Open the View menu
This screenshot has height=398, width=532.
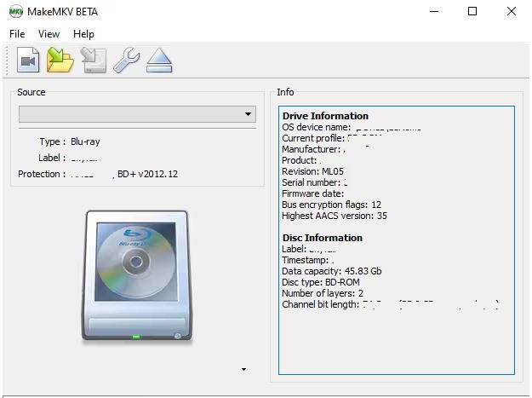tap(49, 34)
